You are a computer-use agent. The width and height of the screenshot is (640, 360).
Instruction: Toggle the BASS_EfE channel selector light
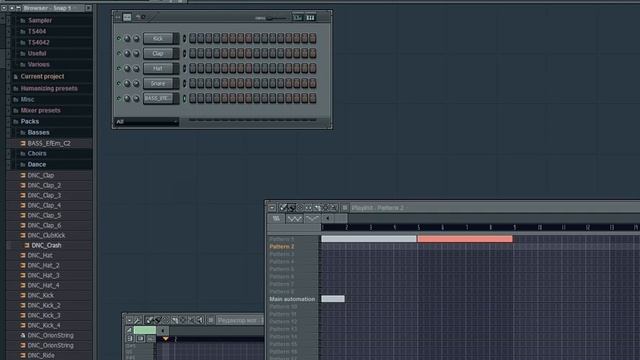coord(184,98)
